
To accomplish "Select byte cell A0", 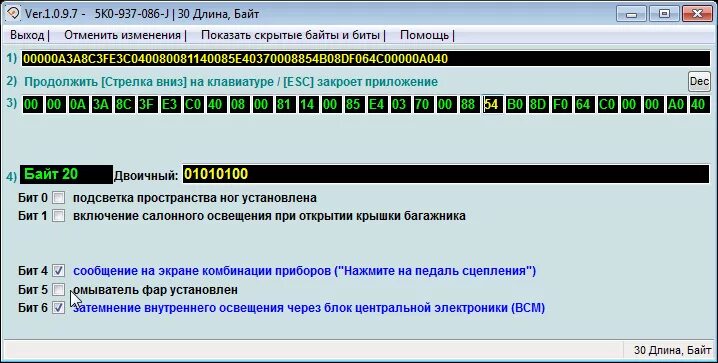I will pos(676,104).
